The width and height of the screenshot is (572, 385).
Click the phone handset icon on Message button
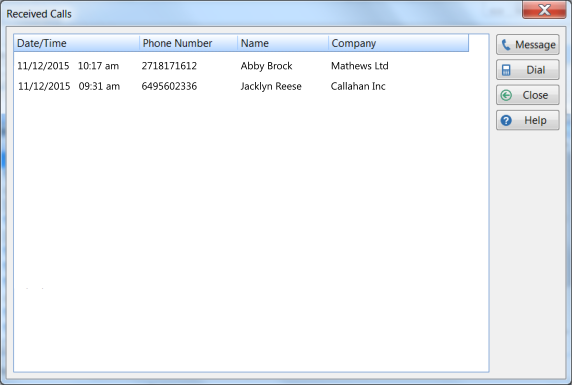(506, 45)
